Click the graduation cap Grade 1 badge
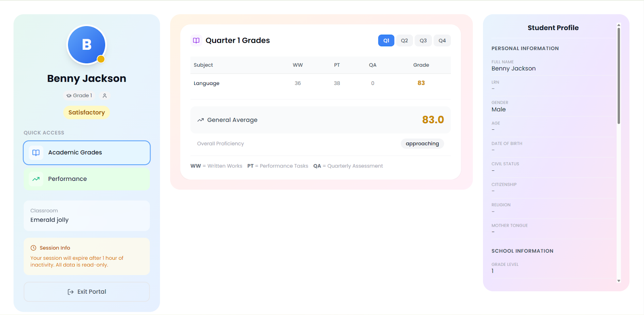 point(79,95)
